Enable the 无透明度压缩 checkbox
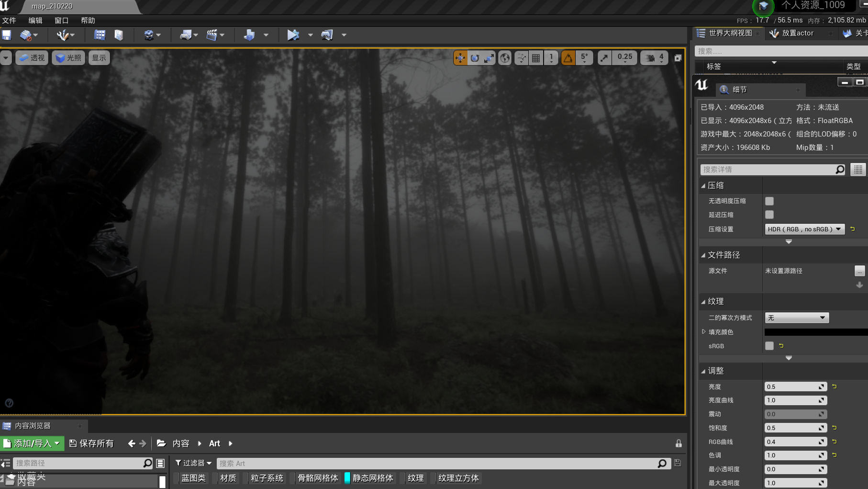This screenshot has height=489, width=868. [x=769, y=201]
